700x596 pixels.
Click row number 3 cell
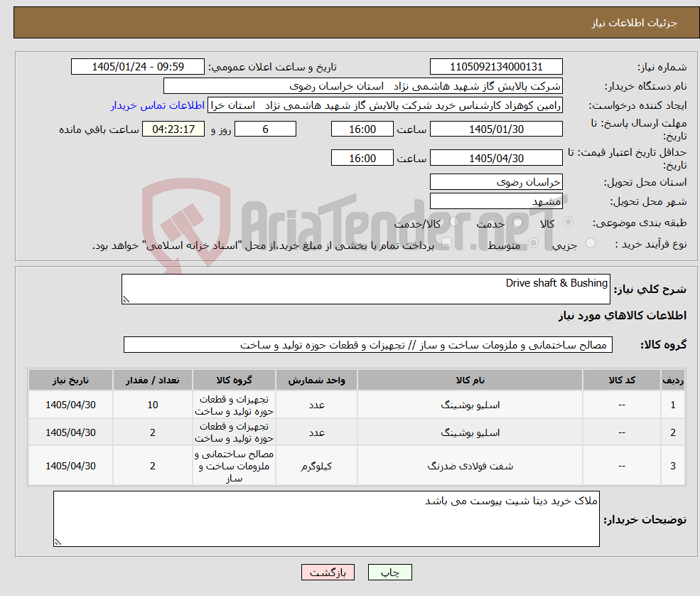point(673,466)
